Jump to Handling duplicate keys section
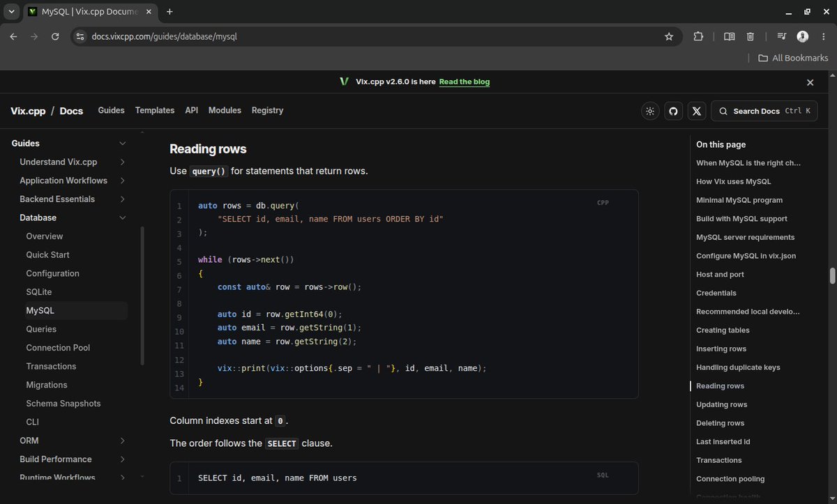The image size is (837, 504). tap(738, 367)
